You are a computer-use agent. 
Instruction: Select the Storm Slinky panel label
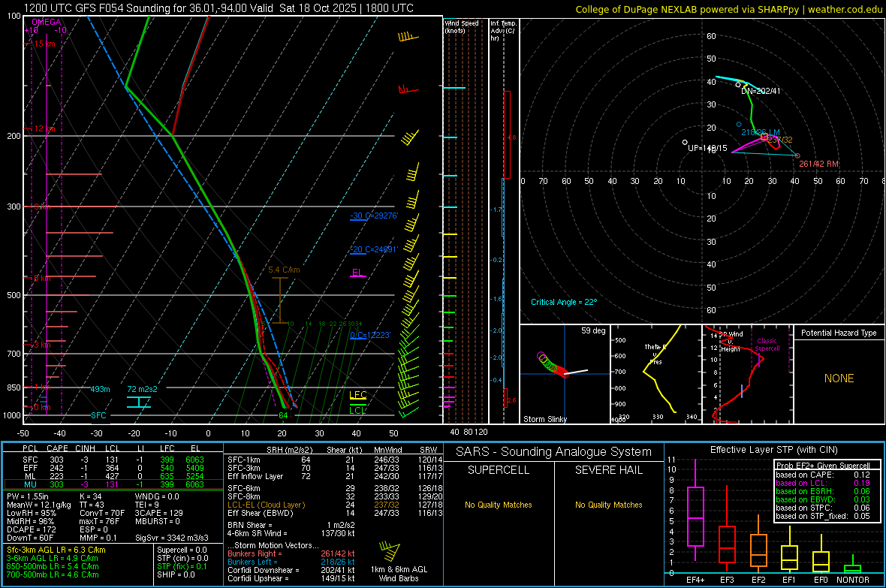(545, 419)
